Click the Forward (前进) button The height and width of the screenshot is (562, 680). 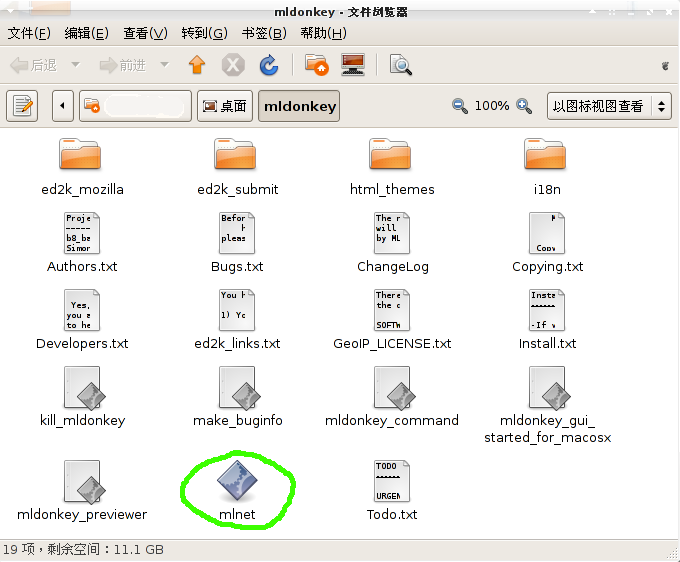[122, 65]
